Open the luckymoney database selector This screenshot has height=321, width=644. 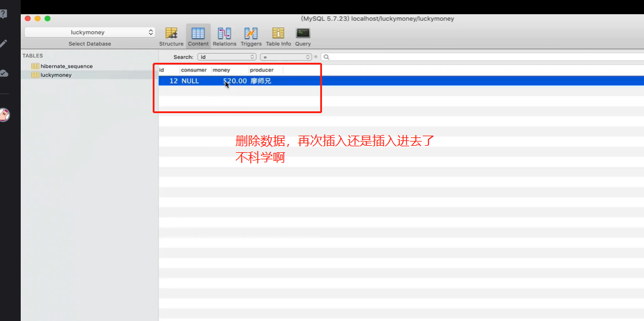tap(89, 32)
